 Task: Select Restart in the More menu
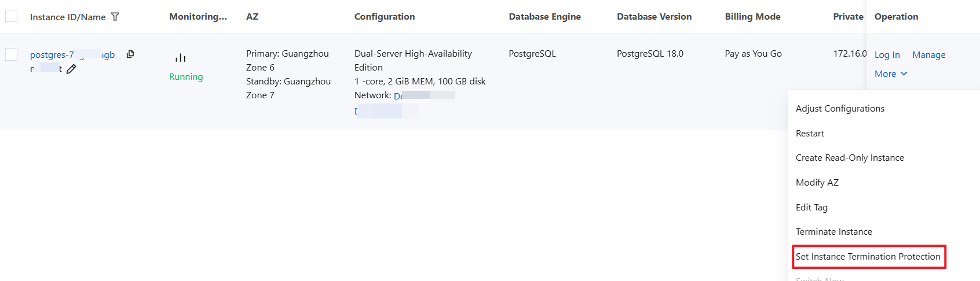coord(810,134)
